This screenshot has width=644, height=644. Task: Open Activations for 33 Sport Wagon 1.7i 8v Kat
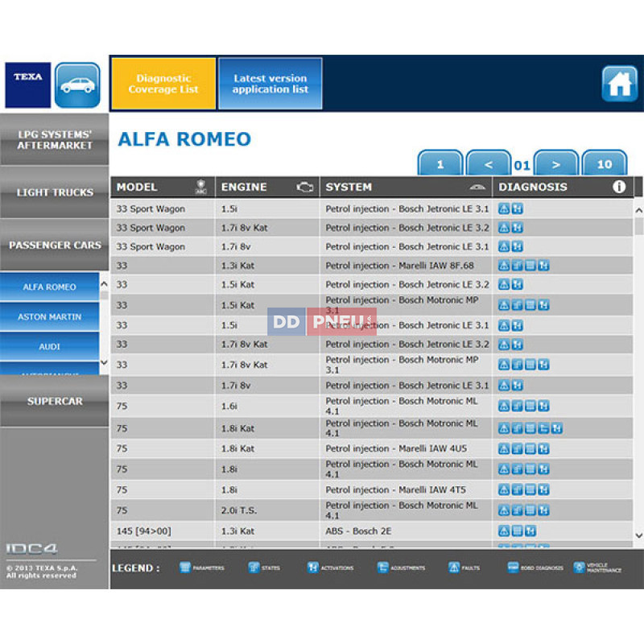517,228
